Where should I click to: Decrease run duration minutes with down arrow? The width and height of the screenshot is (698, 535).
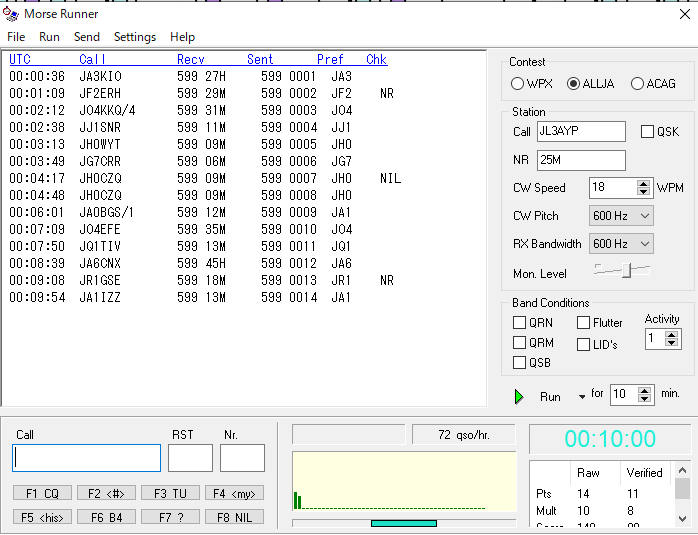coord(644,398)
